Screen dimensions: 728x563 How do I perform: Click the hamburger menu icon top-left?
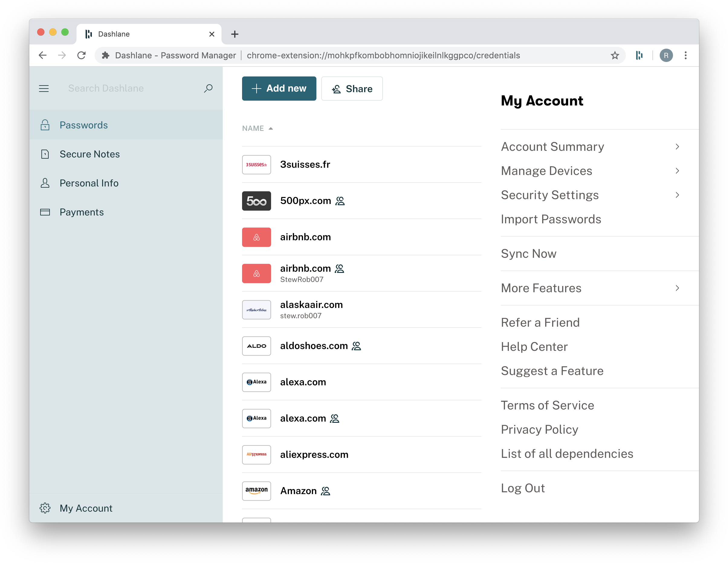click(x=44, y=89)
